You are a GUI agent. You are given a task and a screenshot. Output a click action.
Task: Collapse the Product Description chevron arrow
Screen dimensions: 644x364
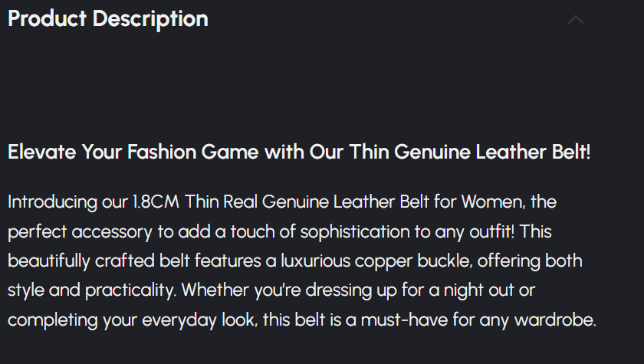pos(575,20)
